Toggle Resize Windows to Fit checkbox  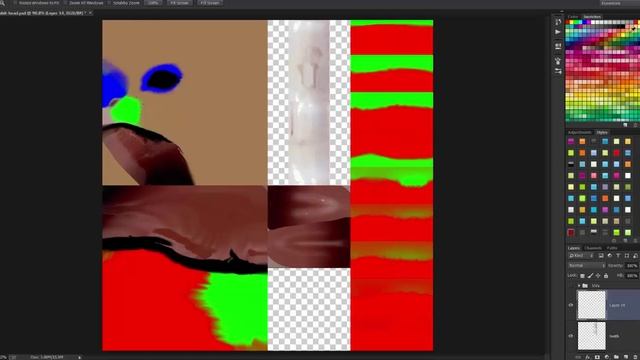click(16, 3)
